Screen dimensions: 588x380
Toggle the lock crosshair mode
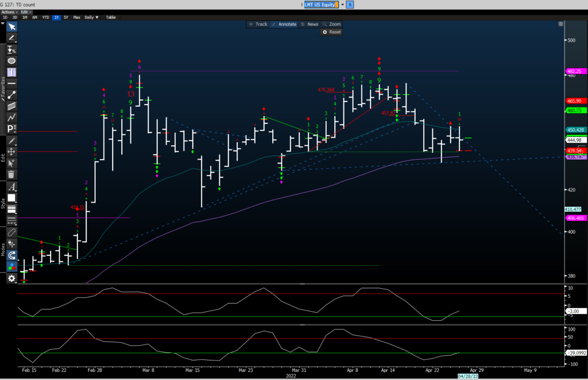click(11, 244)
